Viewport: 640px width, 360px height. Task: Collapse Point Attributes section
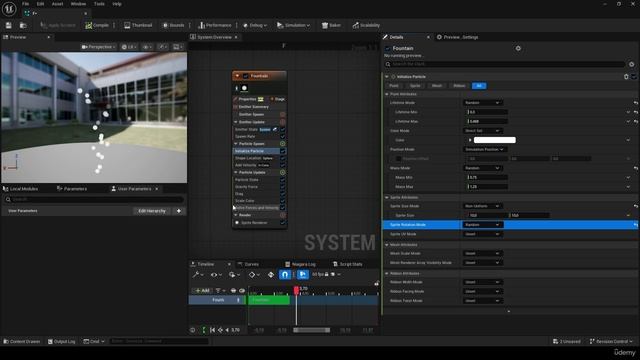coord(387,94)
